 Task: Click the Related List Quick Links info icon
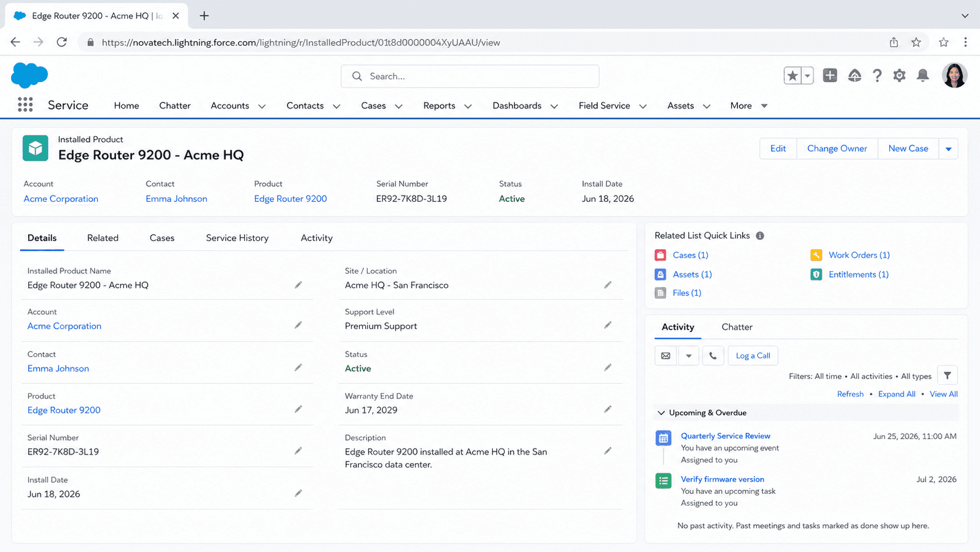click(760, 236)
